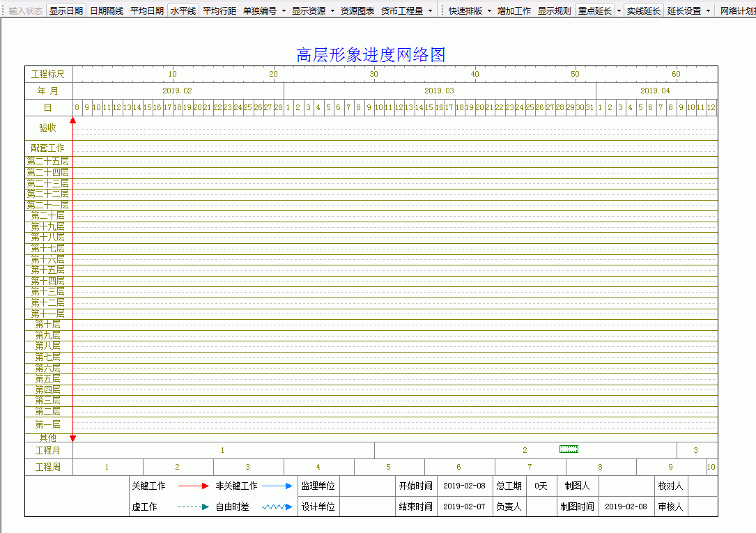Screen dimensions: 756x533
Task: Open the dropdown arrow beside 快速排版
Action: pyautogui.click(x=489, y=10)
